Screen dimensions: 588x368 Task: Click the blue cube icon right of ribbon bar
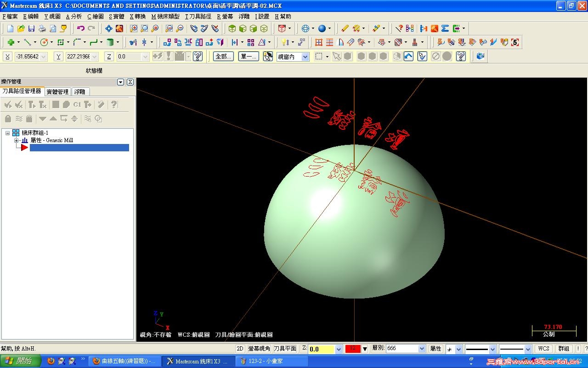[x=481, y=56]
